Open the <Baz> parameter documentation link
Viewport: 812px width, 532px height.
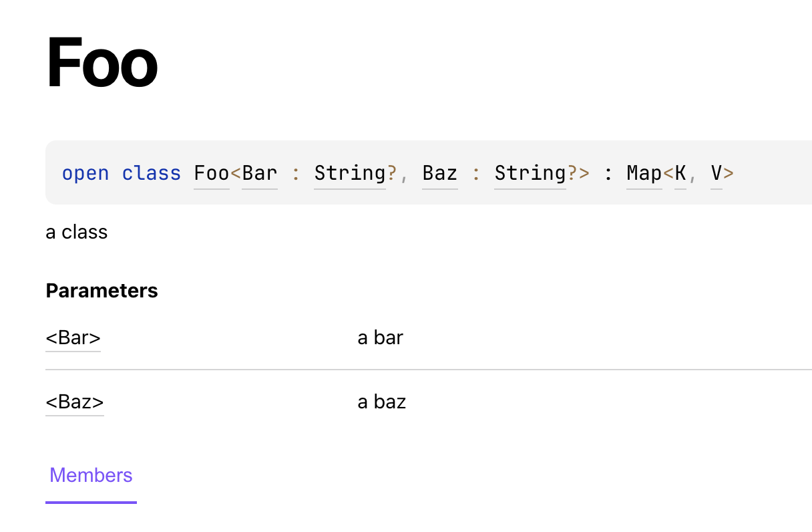coord(74,402)
